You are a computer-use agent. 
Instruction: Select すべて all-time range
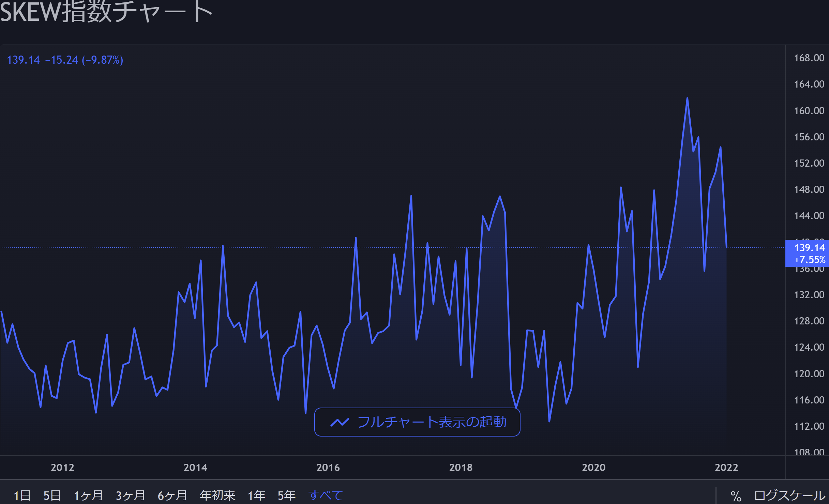pos(326,495)
